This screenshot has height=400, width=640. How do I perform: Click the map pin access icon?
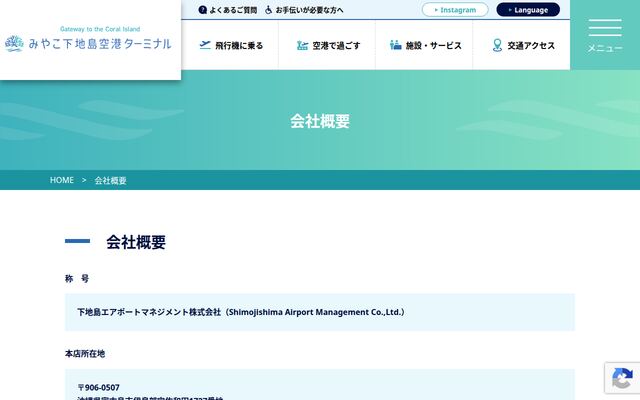(497, 45)
